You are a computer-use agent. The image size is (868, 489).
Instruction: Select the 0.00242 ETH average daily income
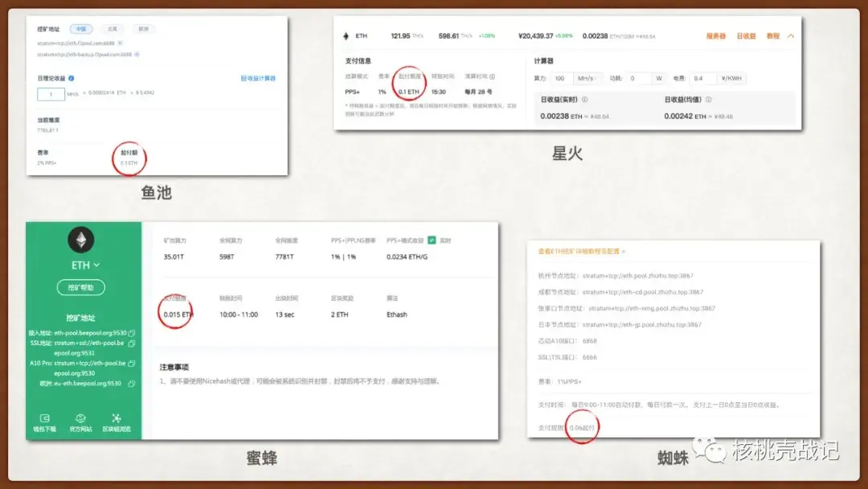coord(685,117)
